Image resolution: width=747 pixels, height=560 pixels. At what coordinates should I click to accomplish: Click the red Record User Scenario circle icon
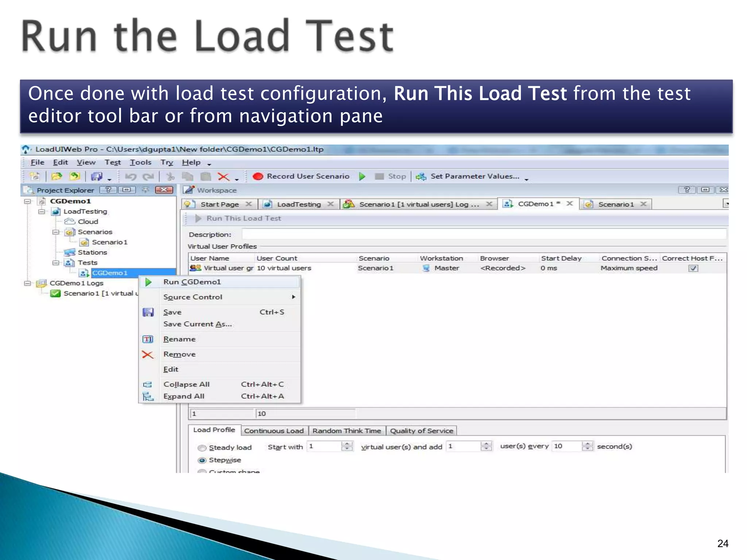click(258, 176)
